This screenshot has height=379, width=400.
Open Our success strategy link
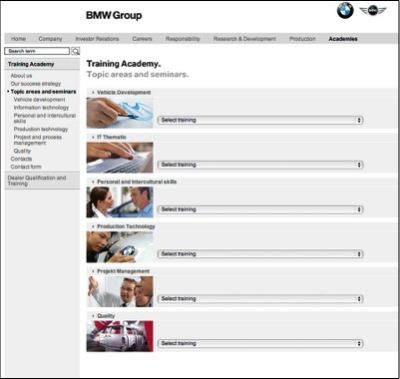tap(36, 84)
